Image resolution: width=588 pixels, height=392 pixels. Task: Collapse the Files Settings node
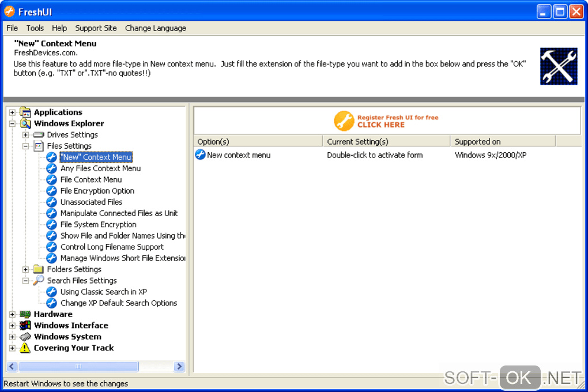[x=25, y=146]
